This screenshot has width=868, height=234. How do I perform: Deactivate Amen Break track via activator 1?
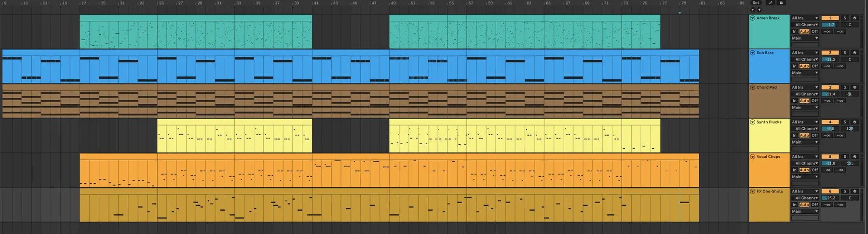click(830, 18)
